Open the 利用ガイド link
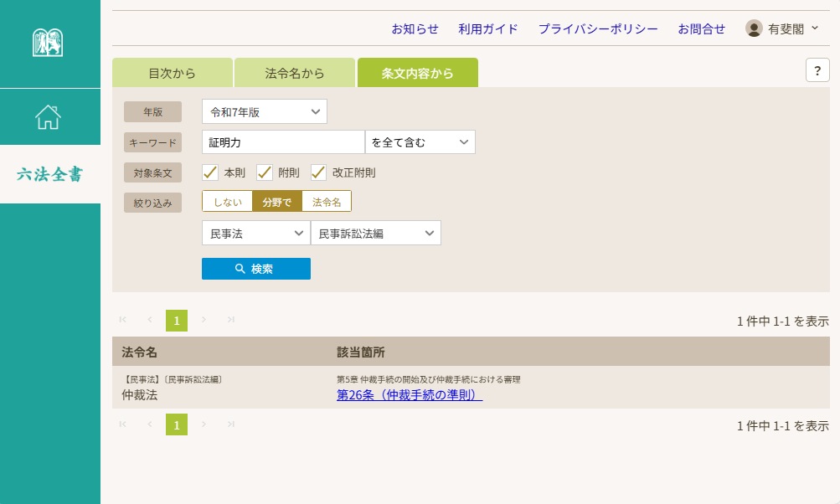The width and height of the screenshot is (840, 504). 488,29
